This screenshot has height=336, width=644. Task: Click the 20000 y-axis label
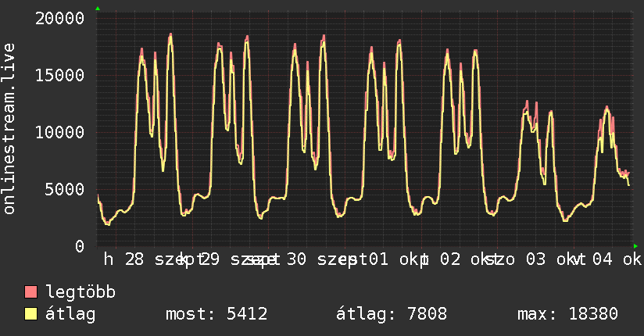point(59,19)
